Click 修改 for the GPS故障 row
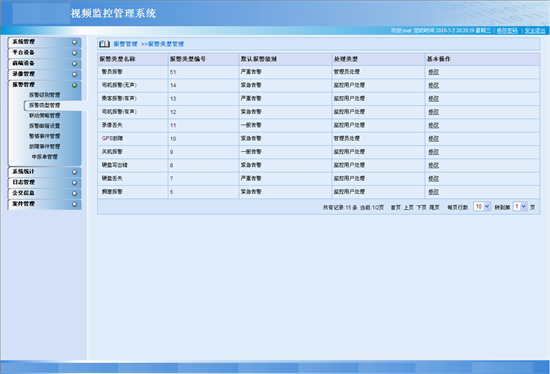This screenshot has width=550, height=374. tap(434, 139)
